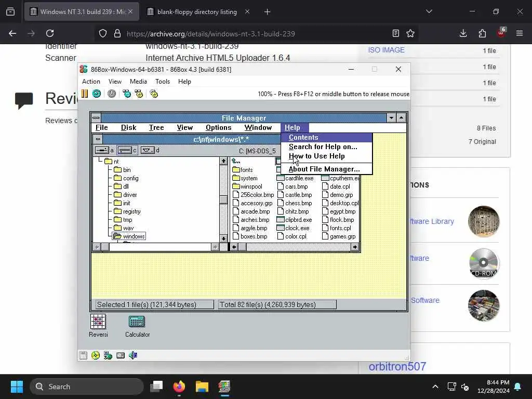Viewport: 532px width, 399px height.
Task: Open the fonts folder in the file list
Action: click(243, 170)
